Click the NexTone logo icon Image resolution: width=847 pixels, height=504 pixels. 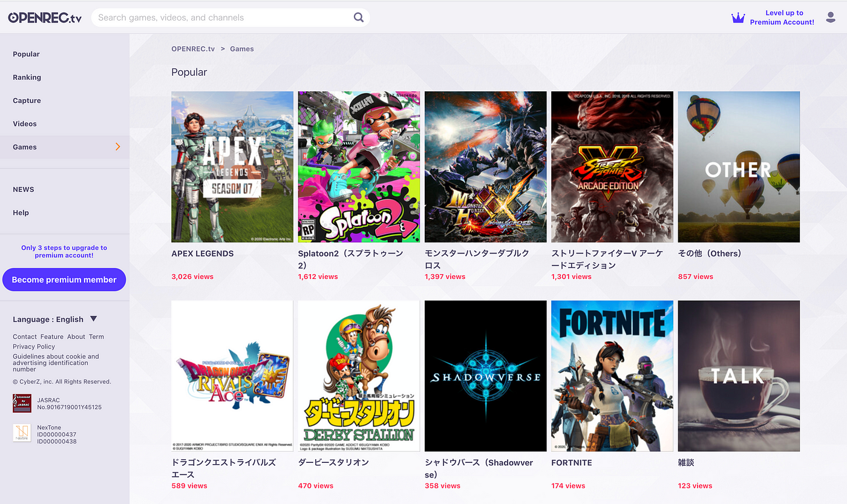click(x=22, y=433)
